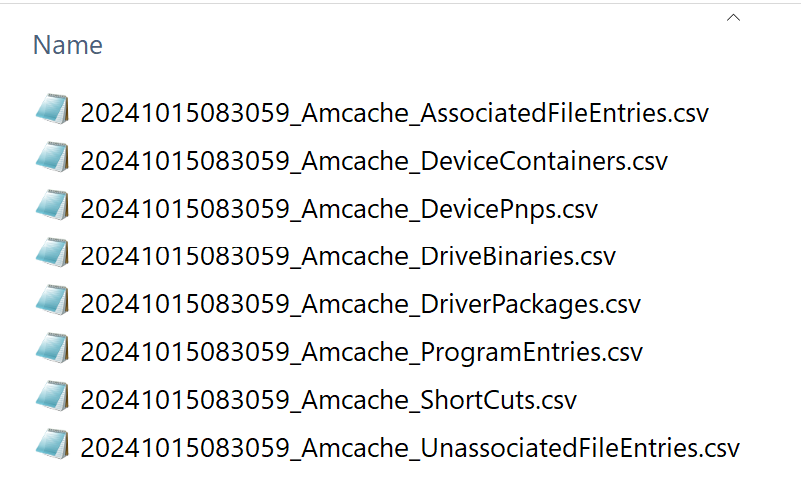
Task: Sort files by the Name column header
Action: click(68, 45)
